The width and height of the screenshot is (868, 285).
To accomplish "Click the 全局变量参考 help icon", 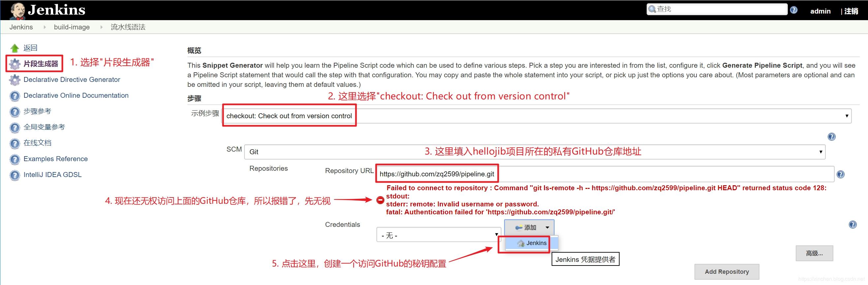I will (x=15, y=127).
